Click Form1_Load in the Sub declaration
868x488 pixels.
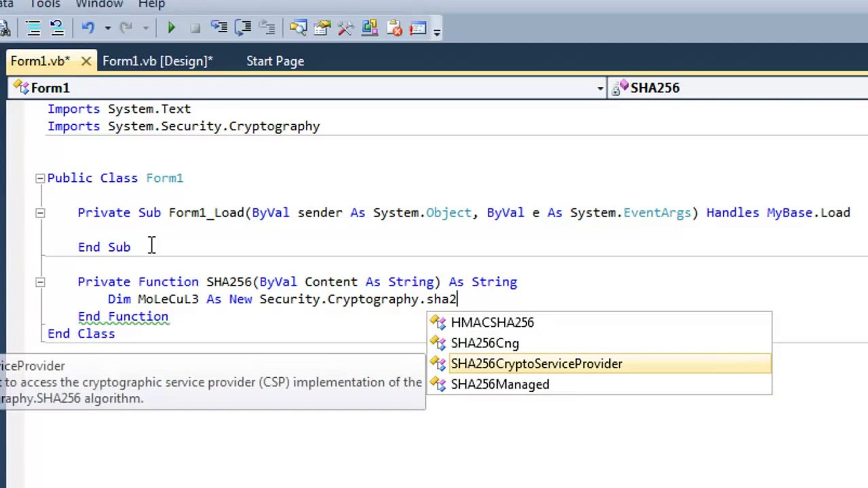(206, 213)
